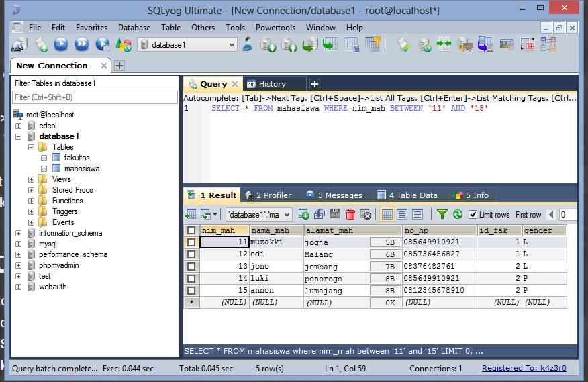Click the new connection toolbar icon
This screenshot has height=382, width=588.
19,45
